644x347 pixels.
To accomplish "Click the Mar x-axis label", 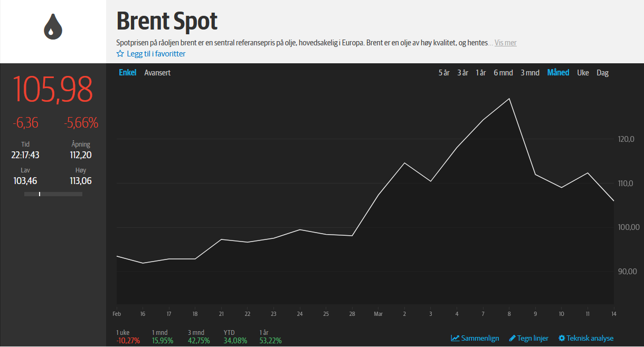I will pos(378,314).
